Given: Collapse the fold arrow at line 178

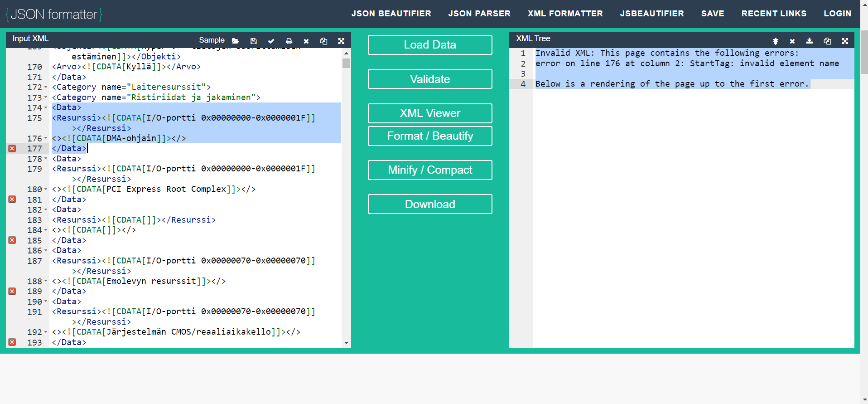Looking at the screenshot, I should [46, 158].
